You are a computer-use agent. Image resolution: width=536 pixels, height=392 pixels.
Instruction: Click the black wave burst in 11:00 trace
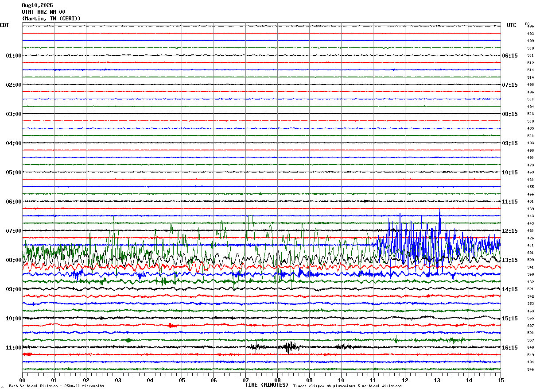coord(290,347)
